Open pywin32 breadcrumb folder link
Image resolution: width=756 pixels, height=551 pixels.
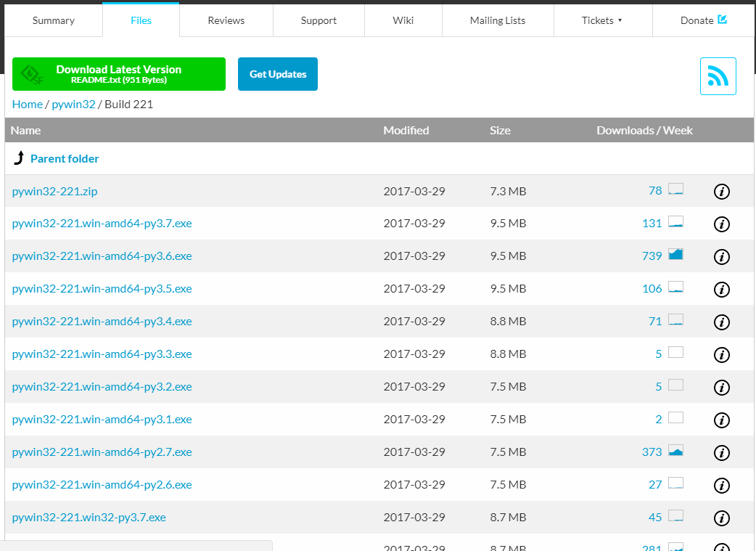[73, 105]
